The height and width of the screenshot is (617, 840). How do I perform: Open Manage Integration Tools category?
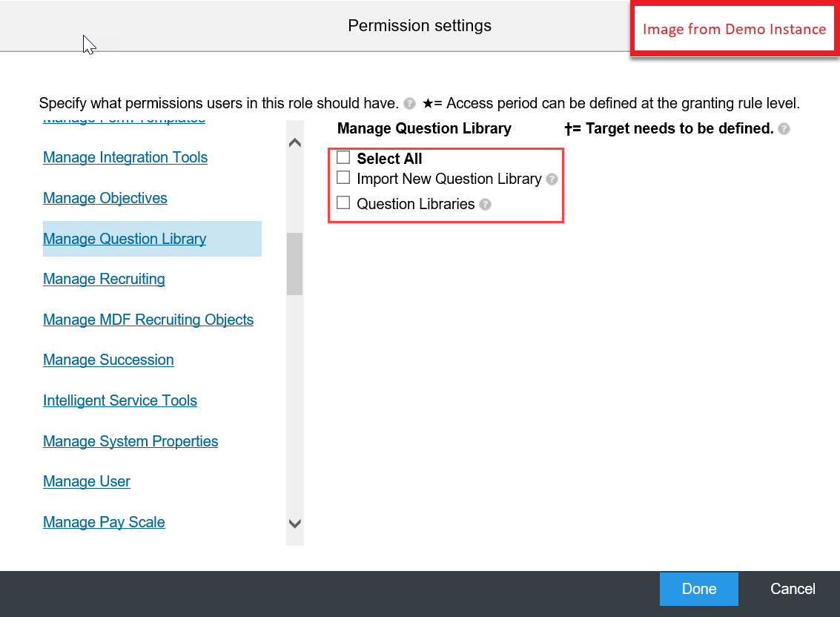click(x=125, y=158)
